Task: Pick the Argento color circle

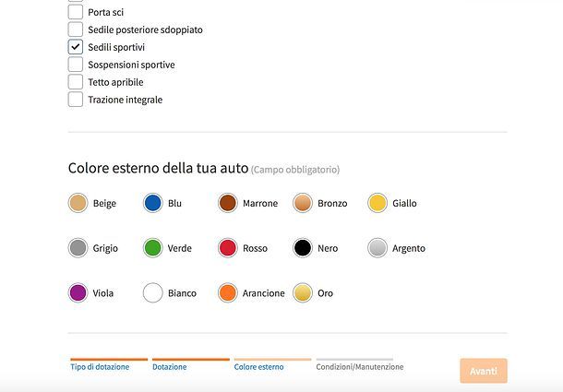Action: coord(377,248)
